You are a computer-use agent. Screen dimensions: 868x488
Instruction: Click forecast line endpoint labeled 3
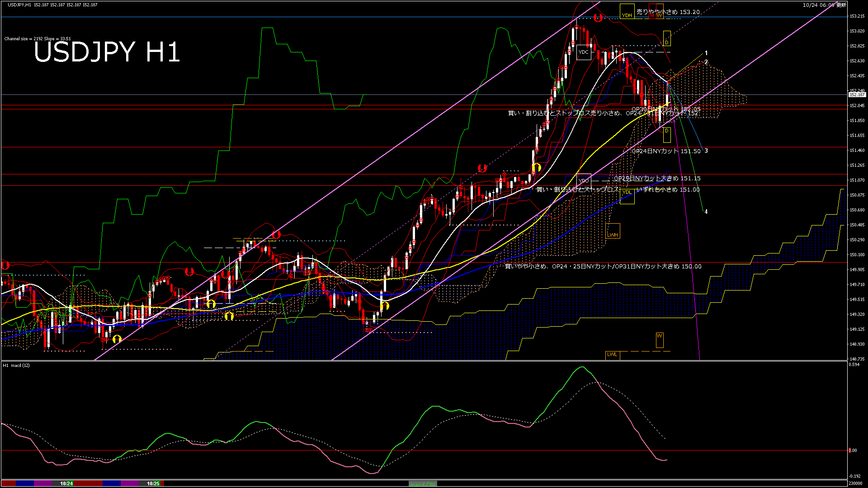706,151
